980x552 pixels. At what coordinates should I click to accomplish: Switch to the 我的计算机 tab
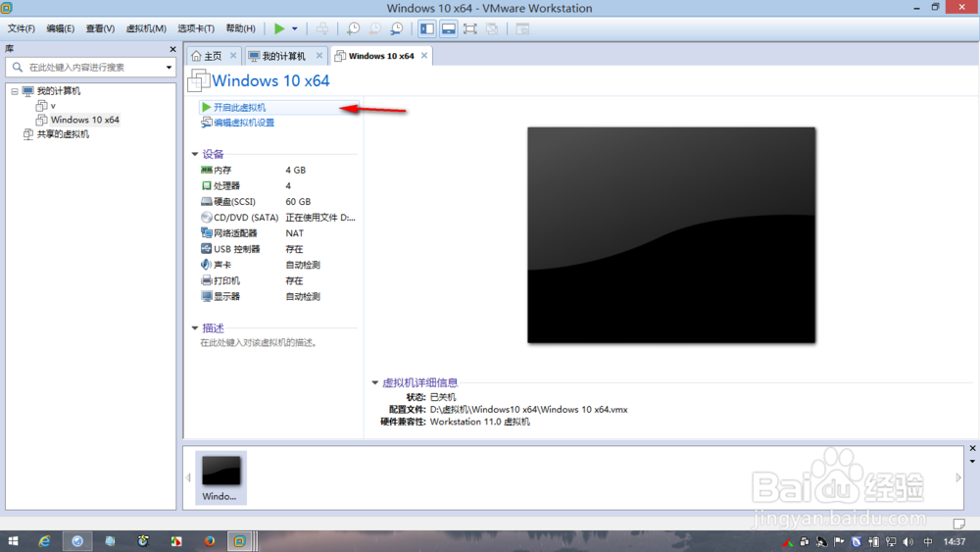[x=277, y=56]
